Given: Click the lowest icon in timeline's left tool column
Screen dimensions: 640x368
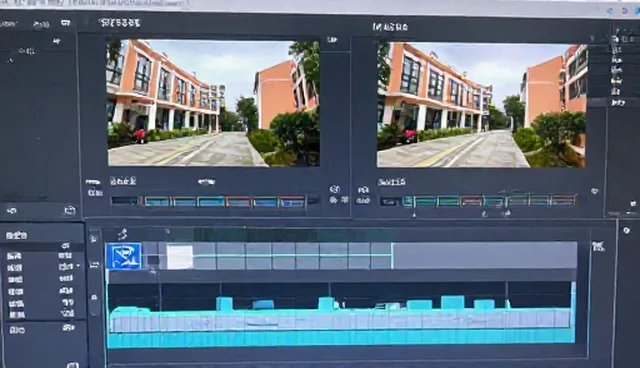Looking at the screenshot, I should click(x=94, y=297).
